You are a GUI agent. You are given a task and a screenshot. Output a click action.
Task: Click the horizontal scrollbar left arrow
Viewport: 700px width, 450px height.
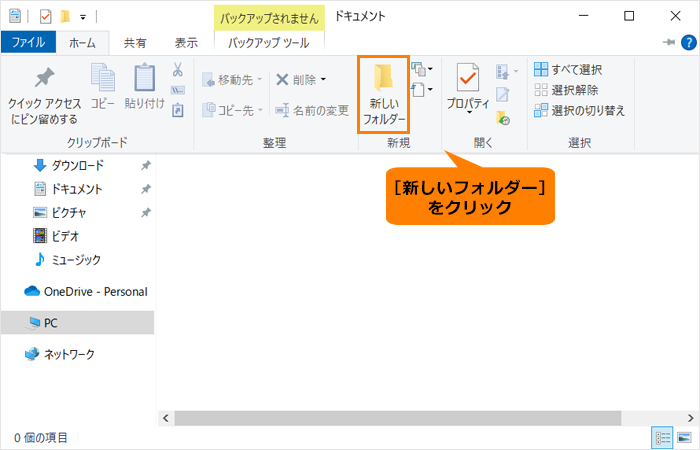(x=166, y=418)
